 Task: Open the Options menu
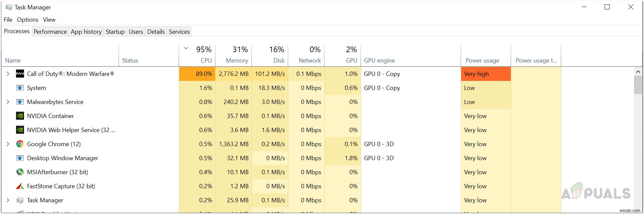pyautogui.click(x=28, y=20)
